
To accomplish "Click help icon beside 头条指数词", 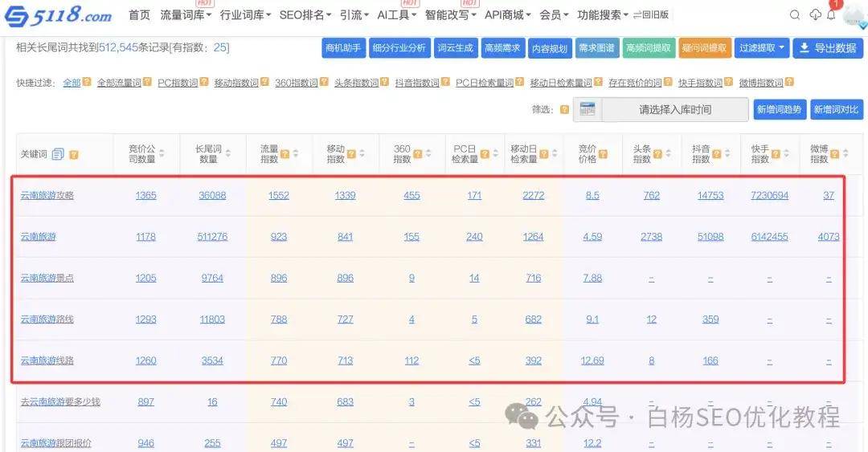I will pos(384,82).
